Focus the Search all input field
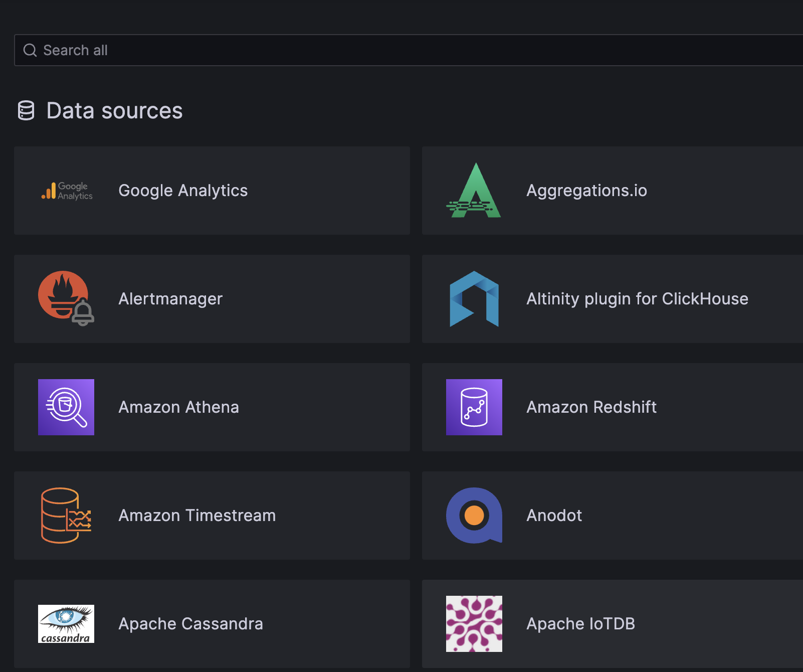The width and height of the screenshot is (803, 672). [409, 50]
